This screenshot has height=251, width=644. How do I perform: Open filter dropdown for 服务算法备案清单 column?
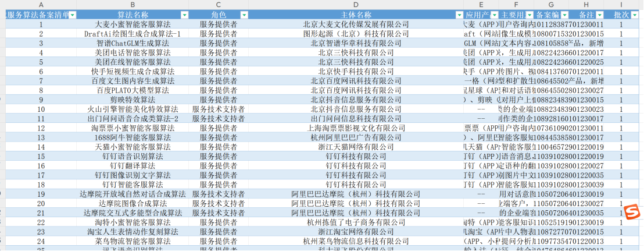click(73, 15)
